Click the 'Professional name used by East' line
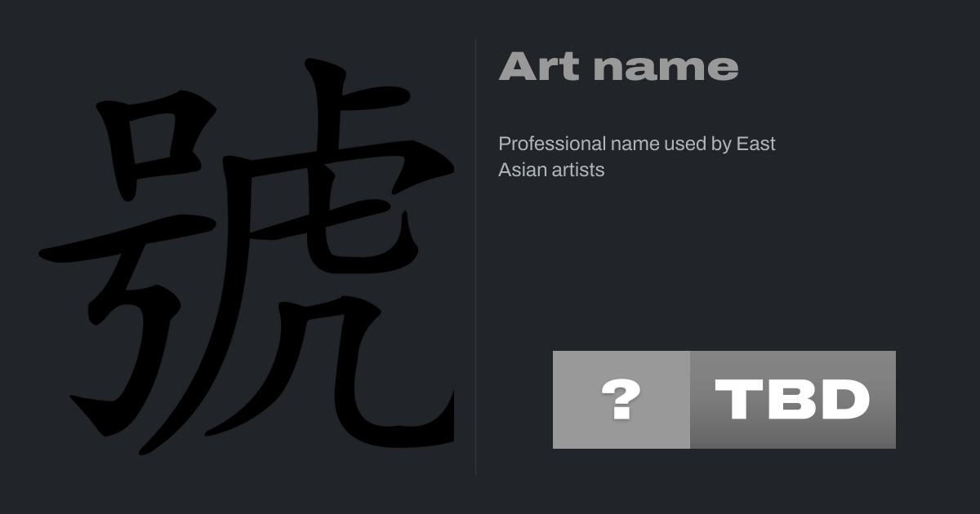The width and height of the screenshot is (980, 514). point(637,144)
